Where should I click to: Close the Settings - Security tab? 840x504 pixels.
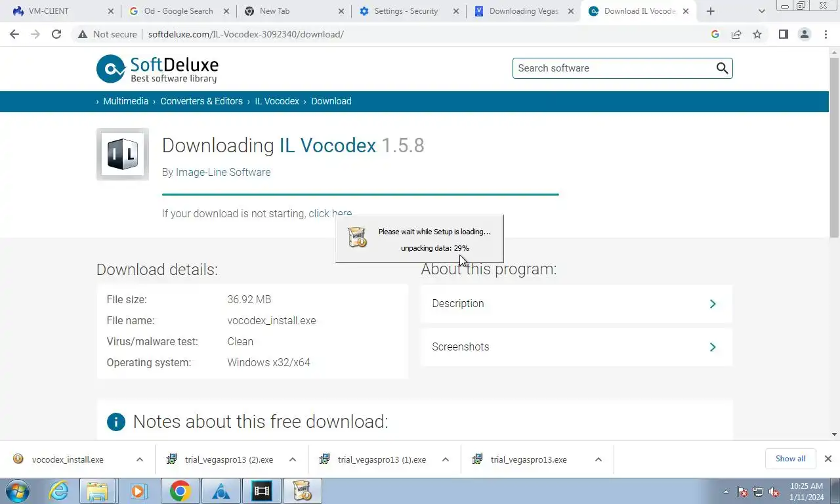[456, 11]
